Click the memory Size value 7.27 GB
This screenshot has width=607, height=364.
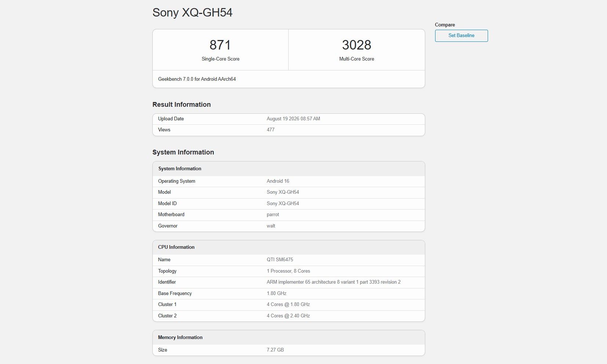coord(275,350)
